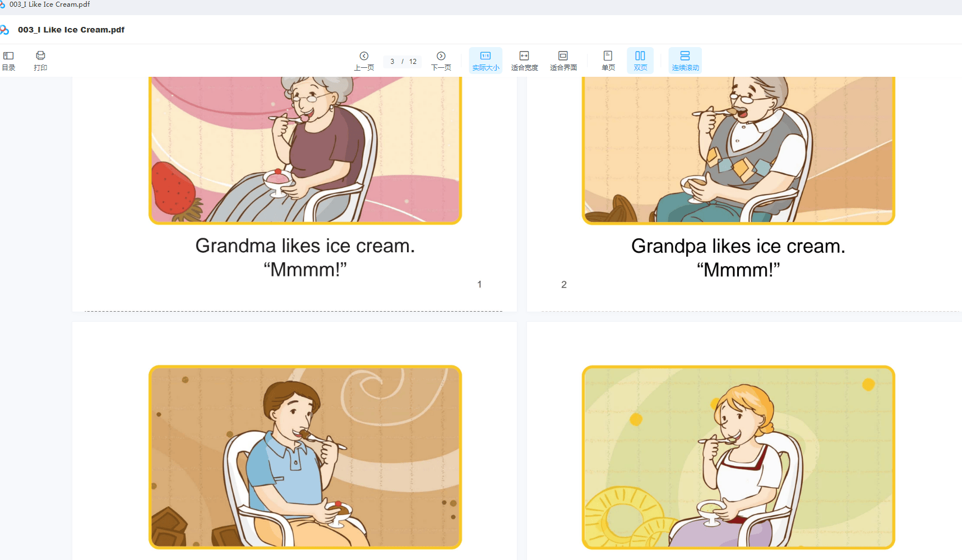The image size is (962, 560).
Task: Click the man eating chocolate ice cream picture
Action: (305, 457)
